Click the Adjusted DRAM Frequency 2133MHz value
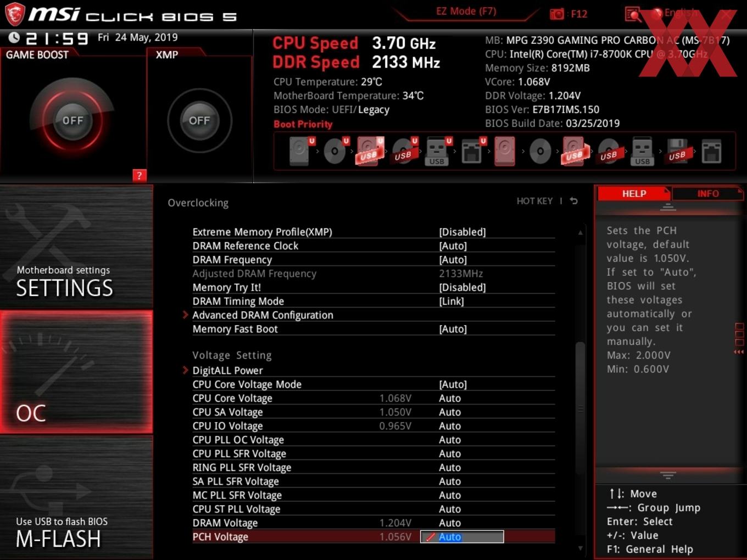 point(461,273)
